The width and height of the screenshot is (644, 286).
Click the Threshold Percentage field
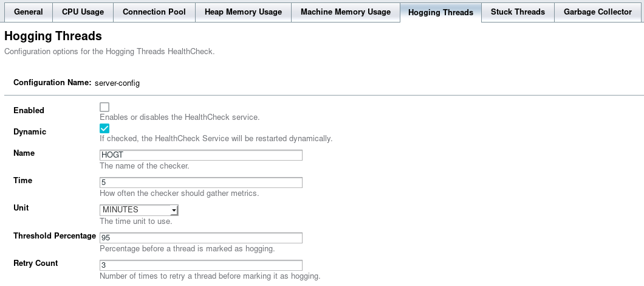click(x=200, y=237)
